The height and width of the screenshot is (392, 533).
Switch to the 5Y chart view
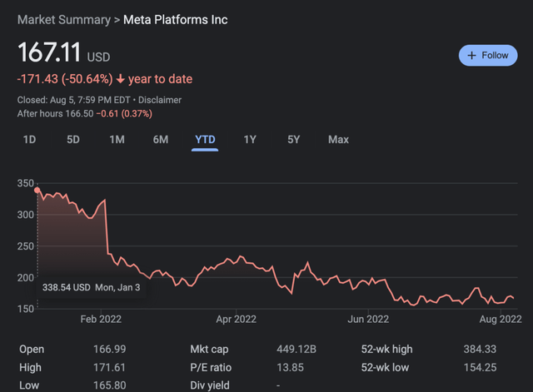(x=293, y=139)
